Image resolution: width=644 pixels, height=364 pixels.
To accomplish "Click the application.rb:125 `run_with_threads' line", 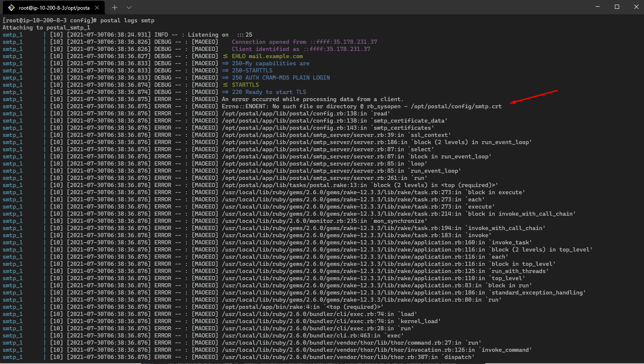I will coord(385,271).
